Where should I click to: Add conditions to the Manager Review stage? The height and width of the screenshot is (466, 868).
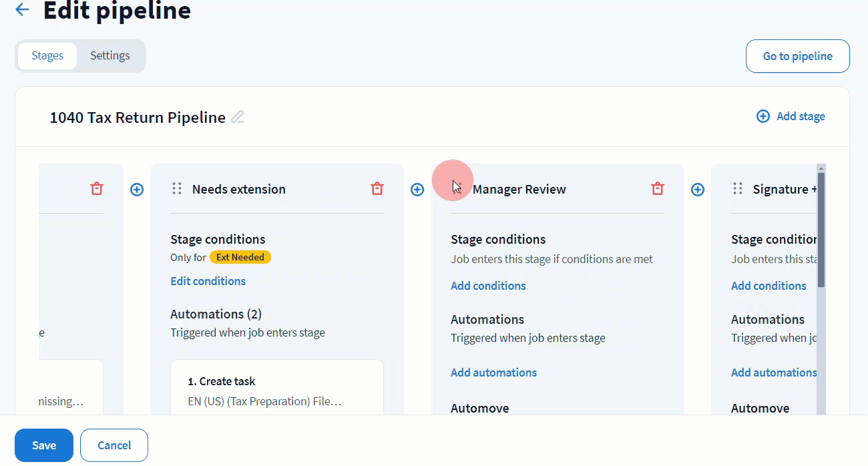488,286
